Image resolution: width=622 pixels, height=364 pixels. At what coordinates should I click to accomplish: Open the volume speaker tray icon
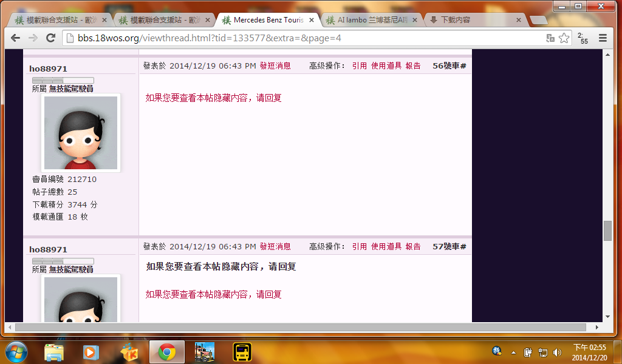[558, 352]
